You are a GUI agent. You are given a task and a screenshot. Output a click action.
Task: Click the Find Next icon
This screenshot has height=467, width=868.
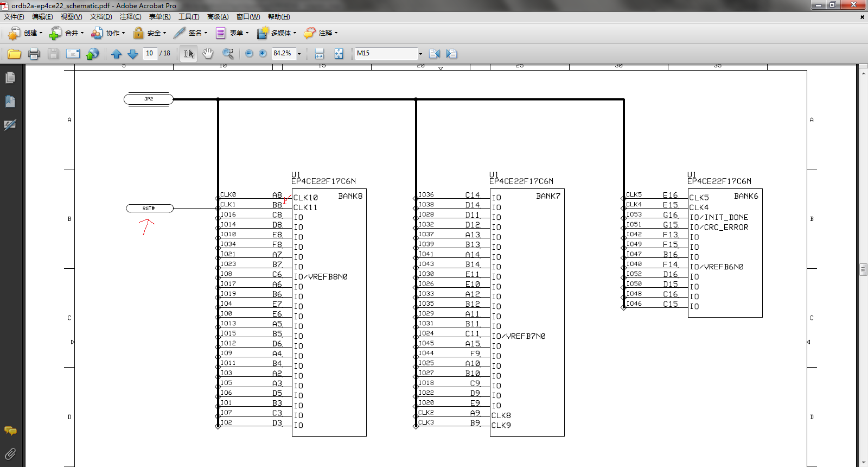tap(451, 54)
